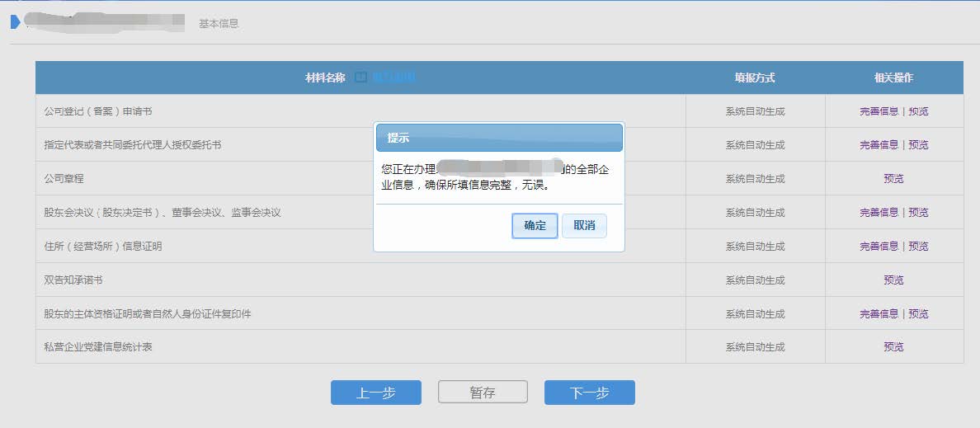
Task: Select the 公司章程 row name
Action: pos(64,179)
